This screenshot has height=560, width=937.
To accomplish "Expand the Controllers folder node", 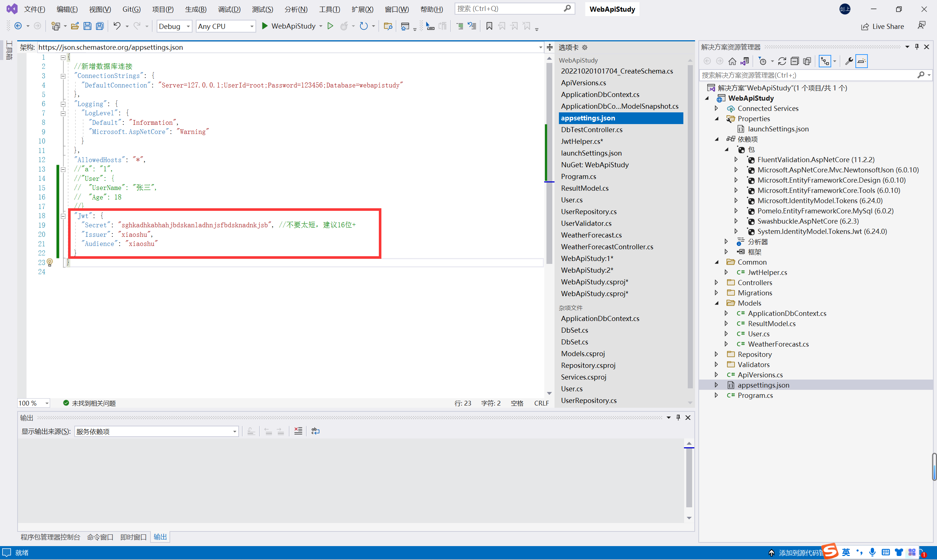I will 716,282.
